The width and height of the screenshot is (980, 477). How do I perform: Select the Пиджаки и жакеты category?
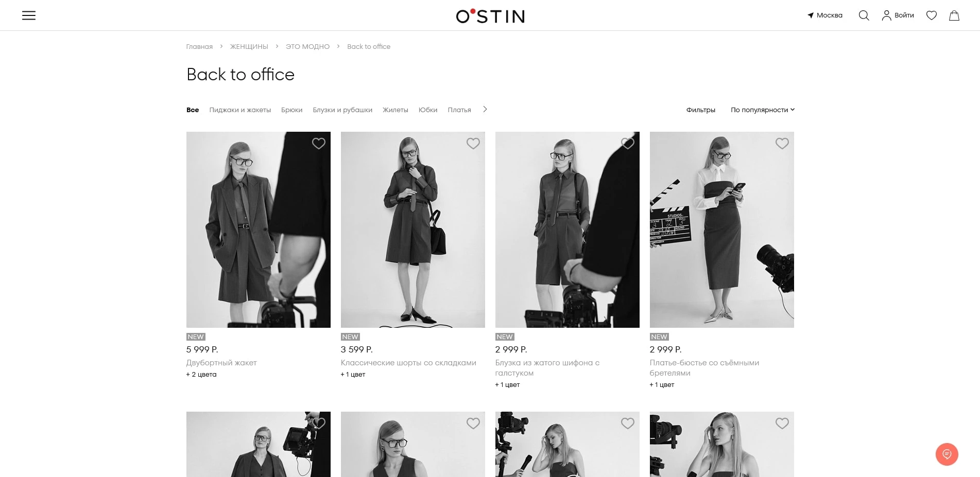point(240,110)
